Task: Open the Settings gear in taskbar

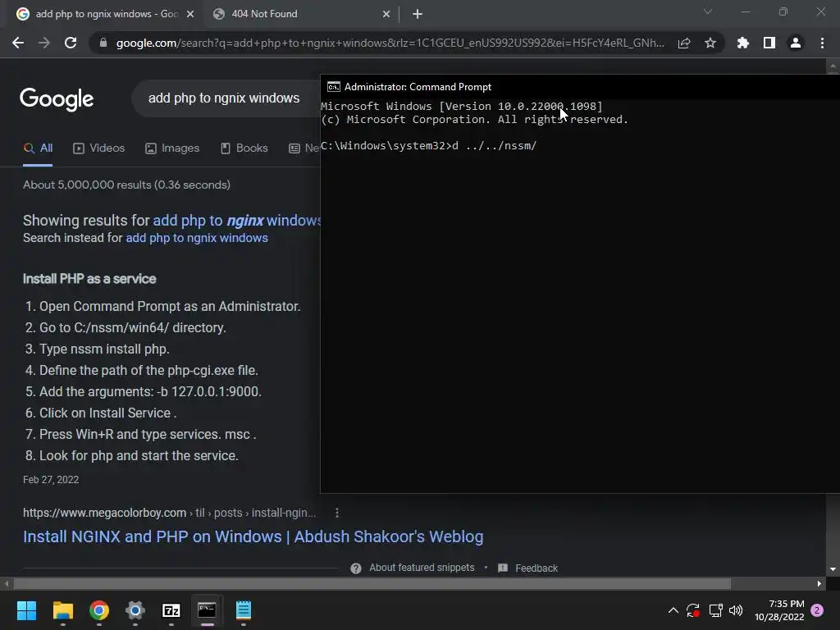Action: click(135, 610)
